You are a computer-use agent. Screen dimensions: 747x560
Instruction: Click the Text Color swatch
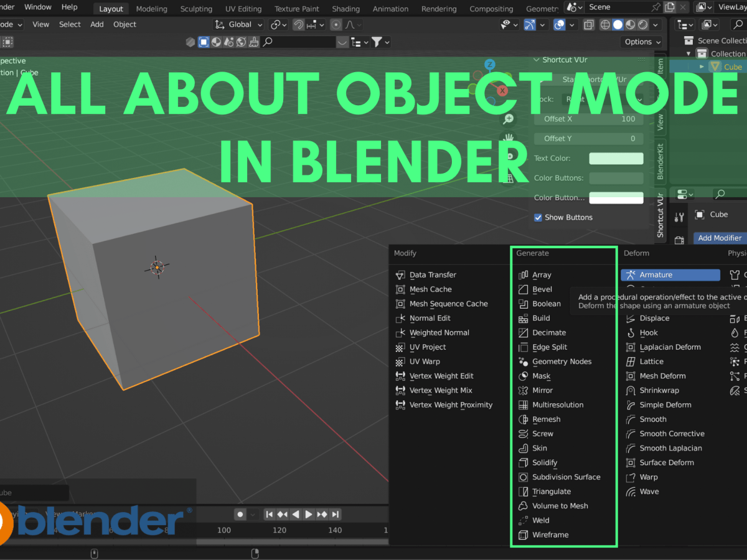(x=616, y=158)
